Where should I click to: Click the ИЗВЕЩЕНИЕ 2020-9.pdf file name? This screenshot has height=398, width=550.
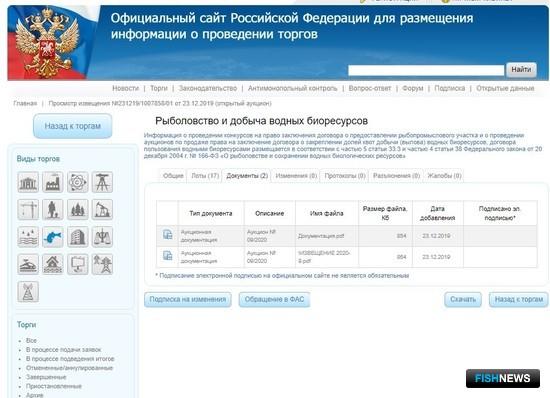click(x=323, y=257)
